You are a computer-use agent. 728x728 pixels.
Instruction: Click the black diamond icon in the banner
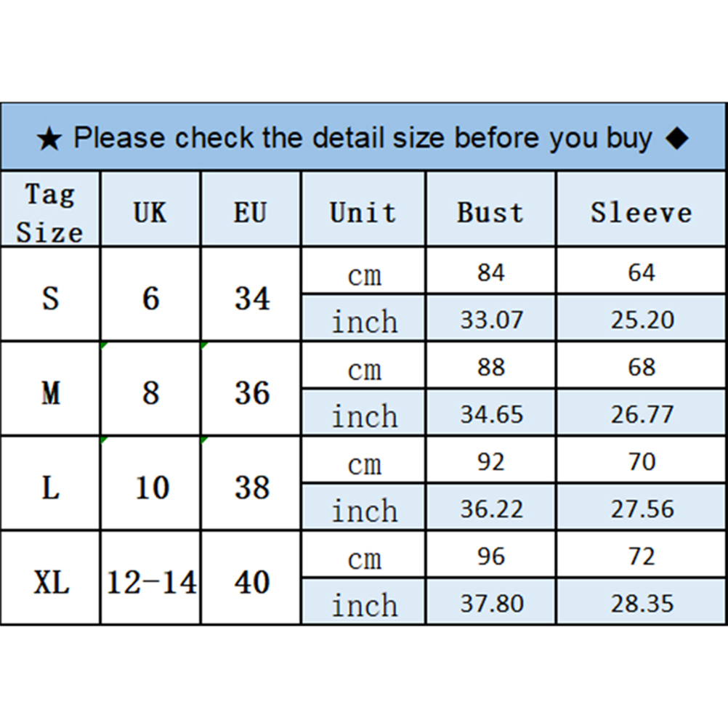(676, 138)
